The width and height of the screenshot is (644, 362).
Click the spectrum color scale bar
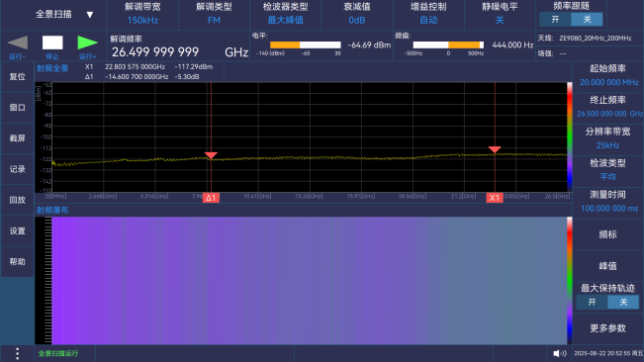tap(569, 137)
